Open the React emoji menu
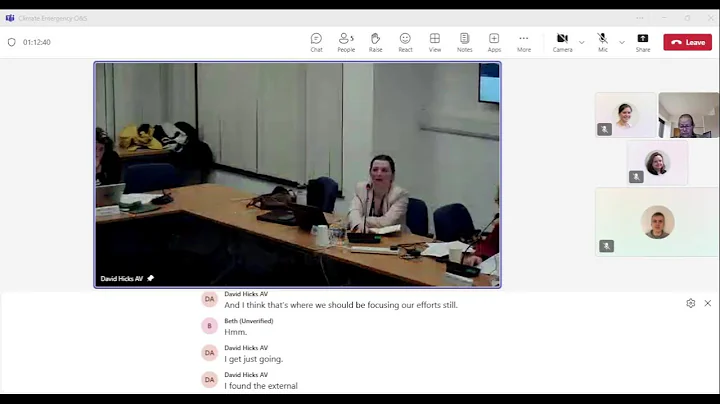Image resolution: width=720 pixels, height=404 pixels. [x=405, y=42]
